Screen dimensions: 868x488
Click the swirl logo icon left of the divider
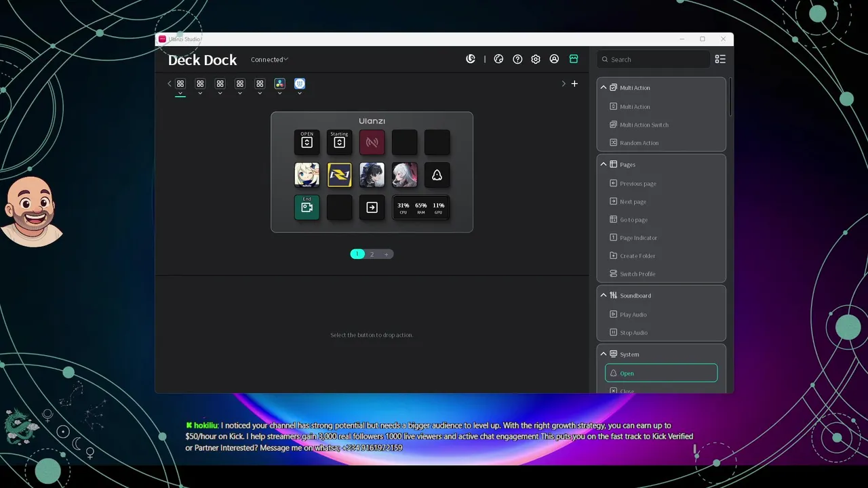click(471, 59)
